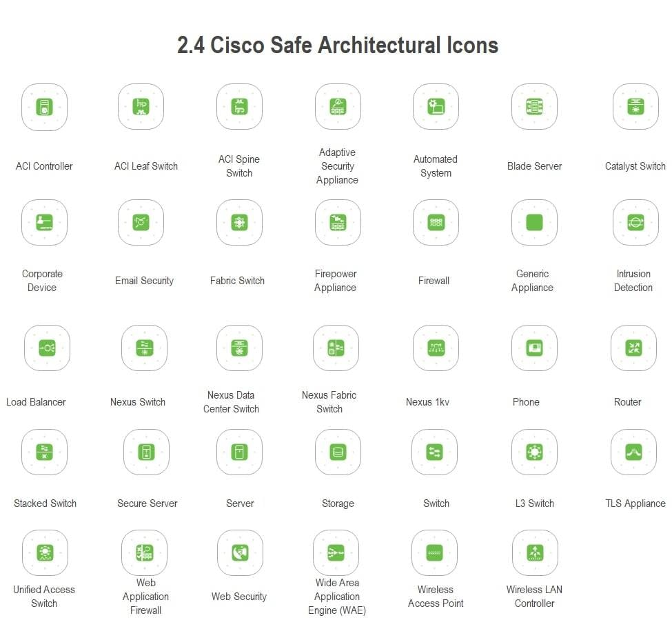The height and width of the screenshot is (629, 672).
Task: Click the 'Web Security' label text
Action: pos(238,597)
